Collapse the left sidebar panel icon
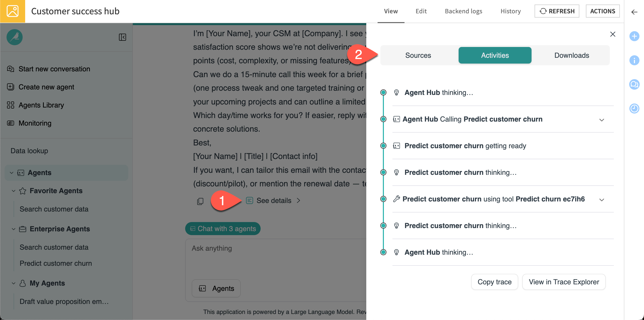The height and width of the screenshot is (320, 644). [122, 37]
